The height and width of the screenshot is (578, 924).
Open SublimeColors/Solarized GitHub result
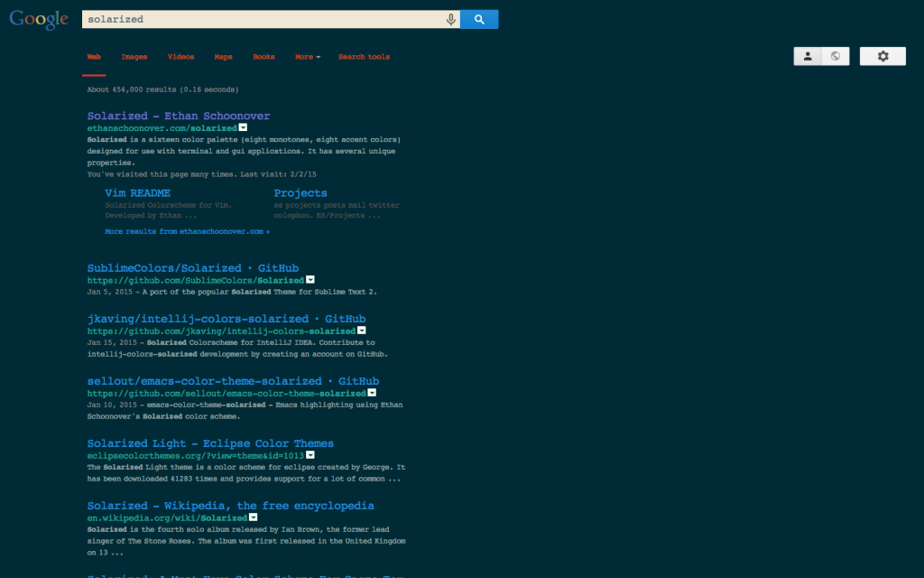pyautogui.click(x=193, y=267)
